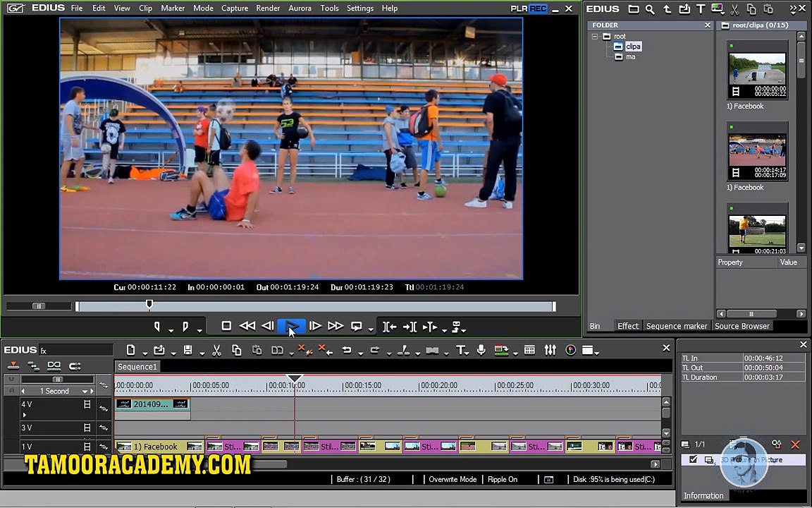Click the Create Title T icon in timeline toolbar
Image resolution: width=812 pixels, height=508 pixels.
460,351
